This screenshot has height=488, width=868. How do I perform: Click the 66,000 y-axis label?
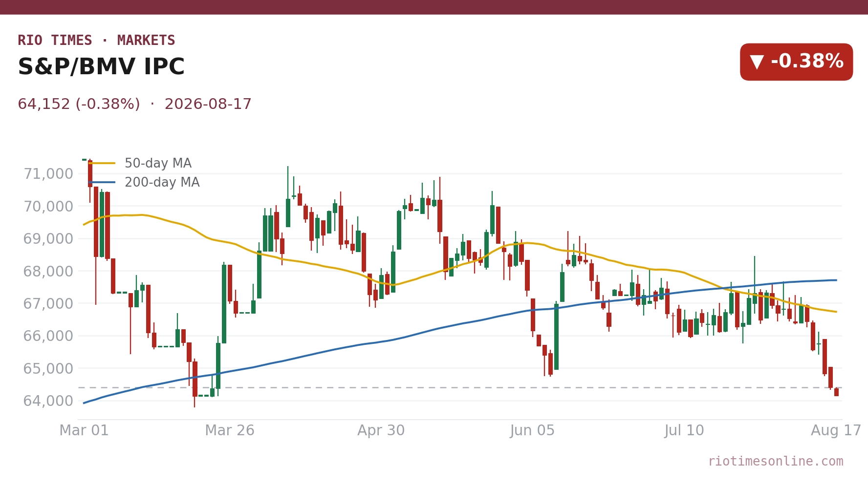tap(48, 336)
